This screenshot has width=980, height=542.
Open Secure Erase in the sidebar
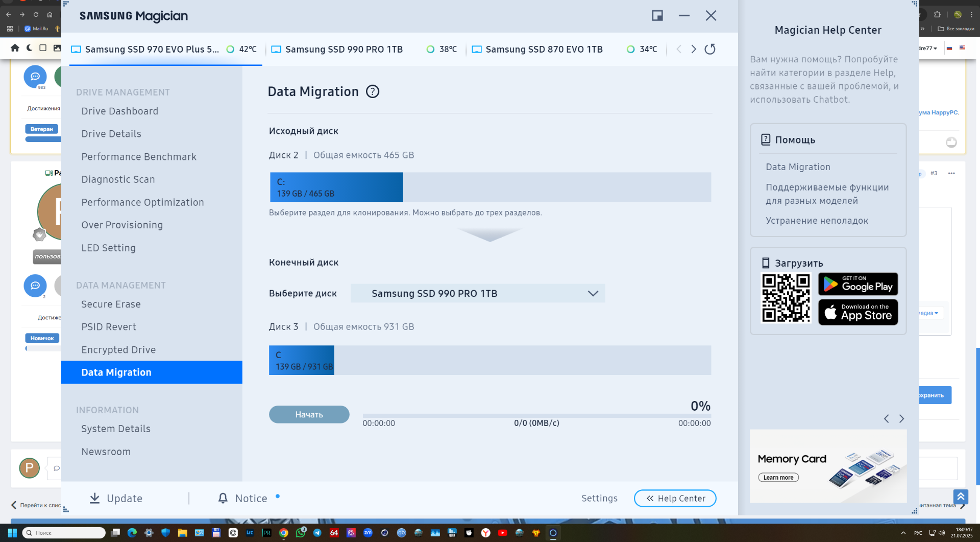coord(111,304)
